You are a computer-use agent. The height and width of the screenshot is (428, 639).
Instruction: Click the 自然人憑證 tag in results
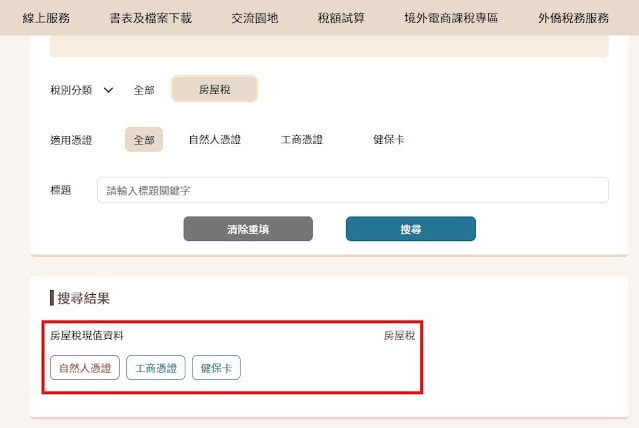85,368
